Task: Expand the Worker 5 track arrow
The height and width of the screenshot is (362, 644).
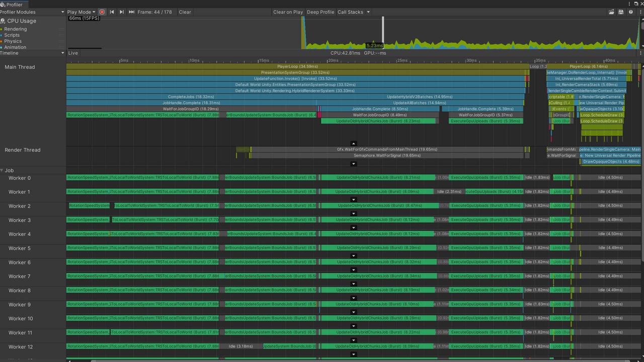Action: coord(353,255)
